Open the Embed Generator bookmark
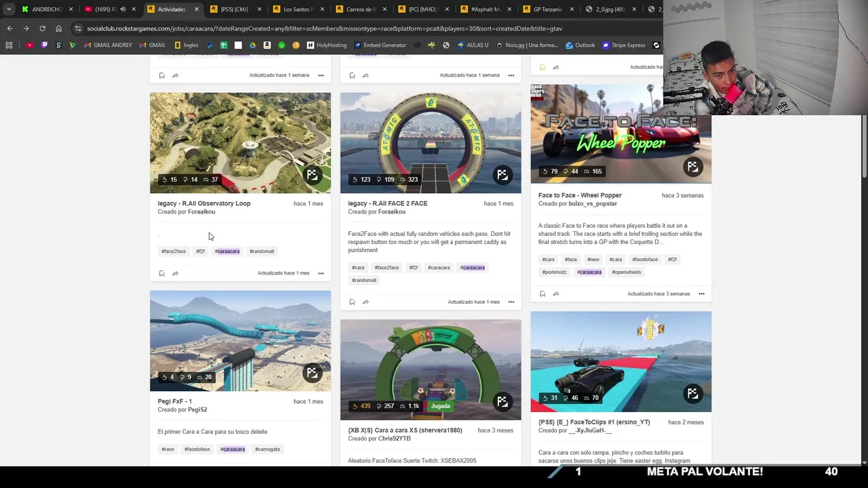 point(380,45)
